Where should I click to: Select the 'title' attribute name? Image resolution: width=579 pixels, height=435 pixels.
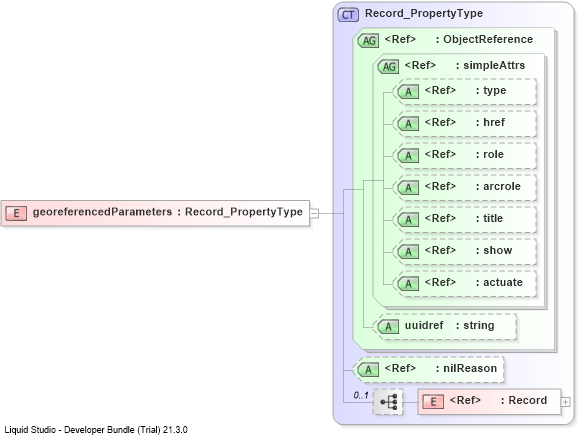point(493,218)
